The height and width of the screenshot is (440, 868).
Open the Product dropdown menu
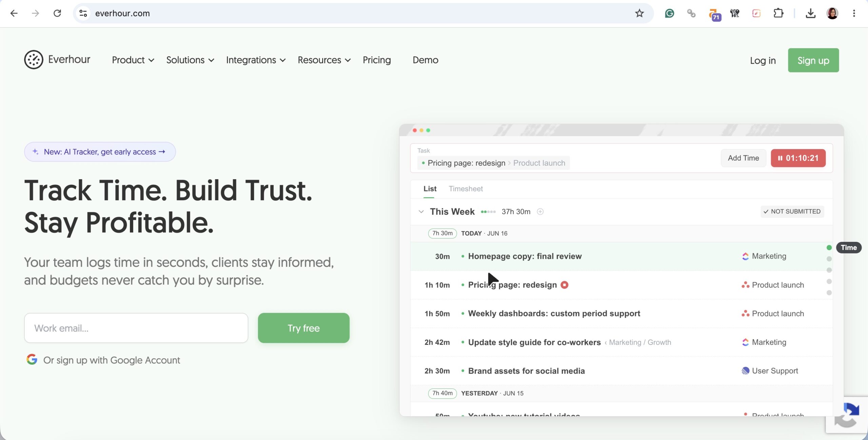133,60
